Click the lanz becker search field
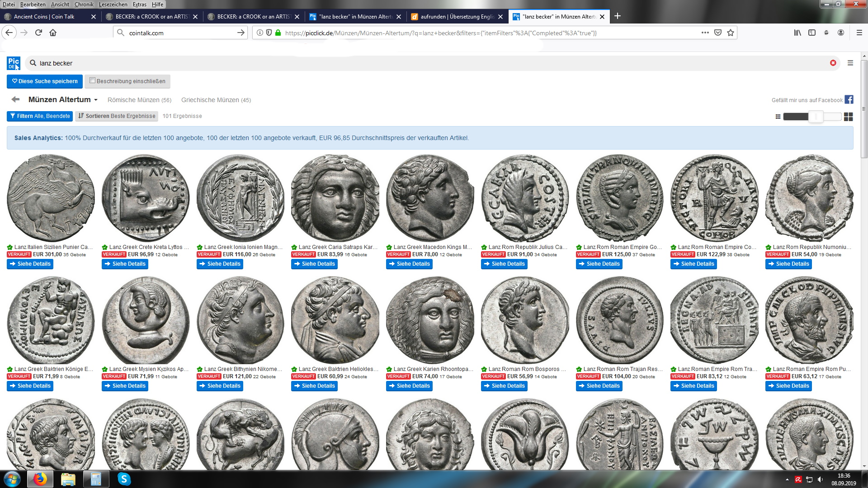This screenshot has width=868, height=488. coord(432,63)
